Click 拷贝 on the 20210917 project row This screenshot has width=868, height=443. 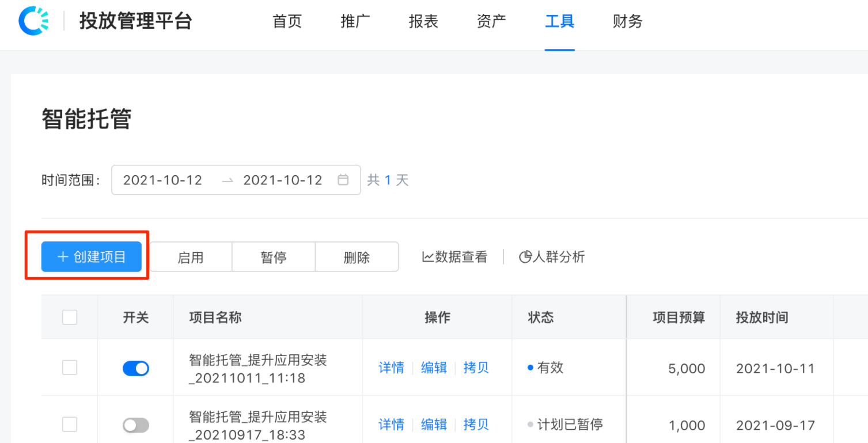476,425
